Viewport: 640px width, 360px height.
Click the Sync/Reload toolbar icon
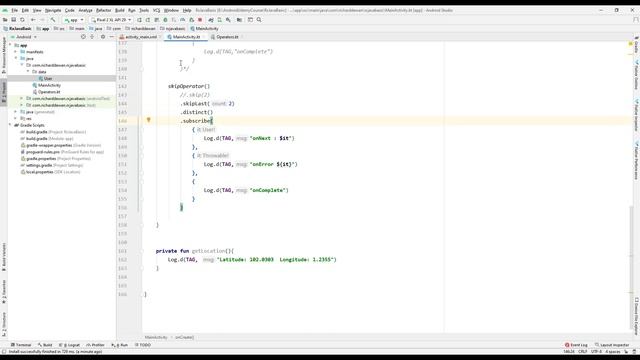[x=22, y=20]
